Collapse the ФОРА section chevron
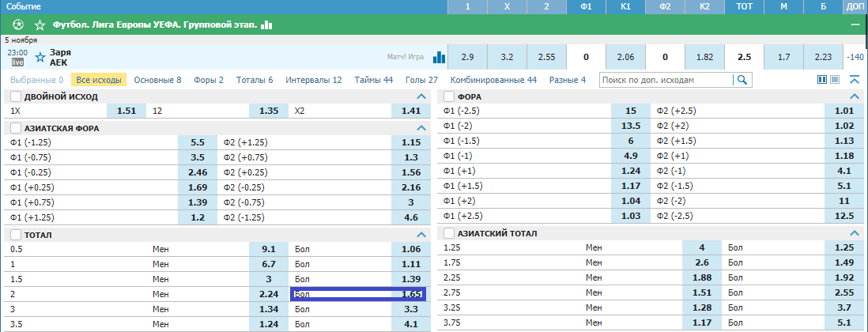The height and width of the screenshot is (332, 868). coord(855,96)
